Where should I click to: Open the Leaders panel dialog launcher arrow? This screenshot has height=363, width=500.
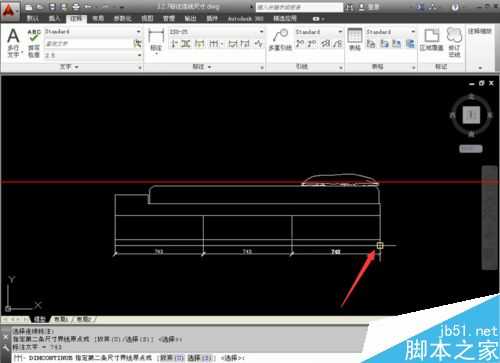(x=341, y=68)
